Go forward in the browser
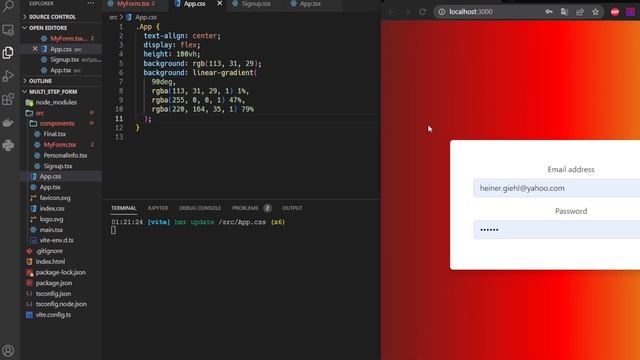This screenshot has width=640, height=360. coord(407,12)
